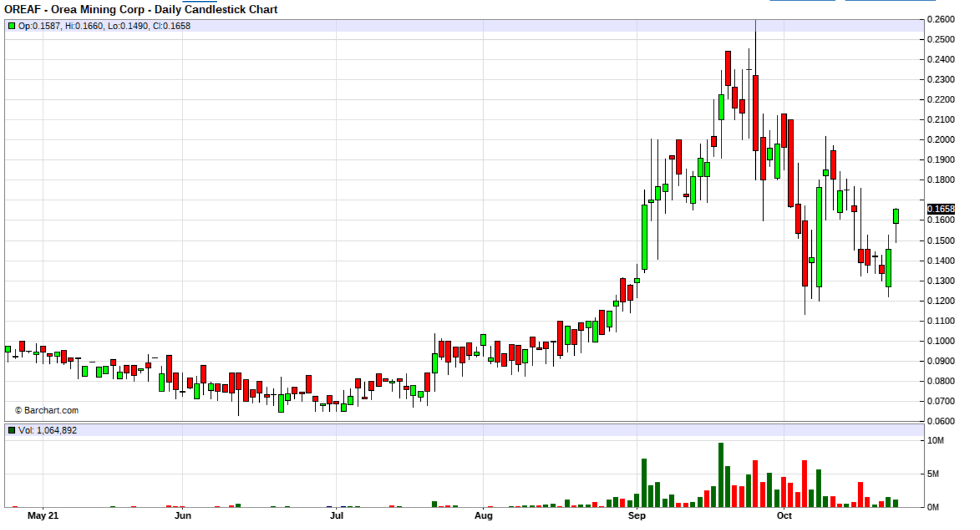Click the 'Aug' date axis label
The width and height of the screenshot is (980, 530).
pos(483,516)
